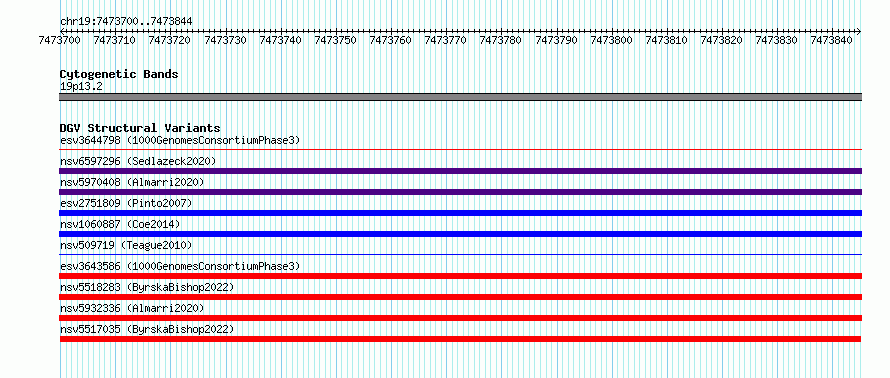Open variant label esv3644798 (1000GenomesConsortiumPhase3)
Viewport: 890px width, 378px height.
pyautogui.click(x=180, y=140)
